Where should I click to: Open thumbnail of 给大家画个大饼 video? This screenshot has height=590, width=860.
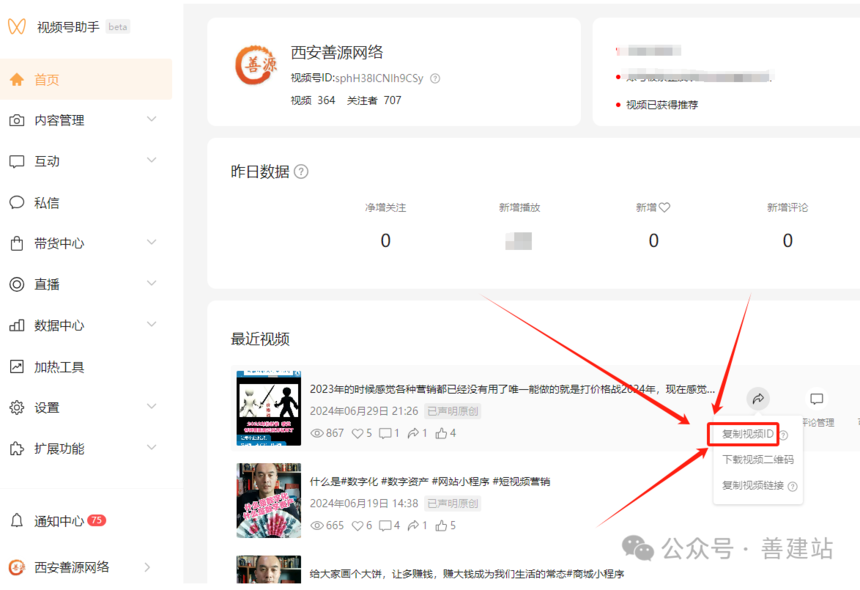coord(269,569)
